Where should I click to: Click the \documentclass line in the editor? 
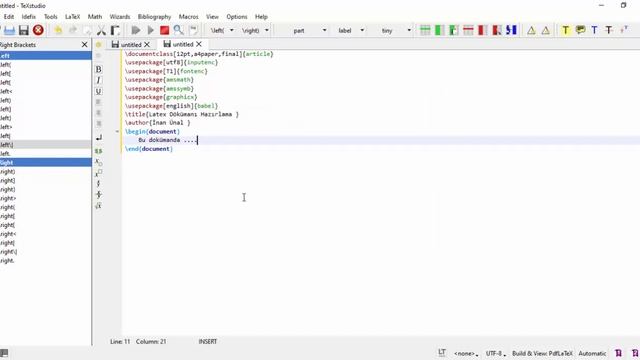pos(199,54)
